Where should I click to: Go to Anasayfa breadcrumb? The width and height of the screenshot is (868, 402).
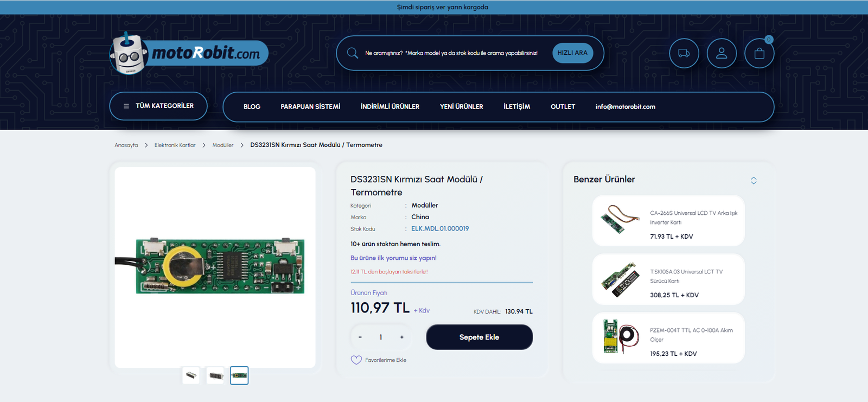point(126,145)
